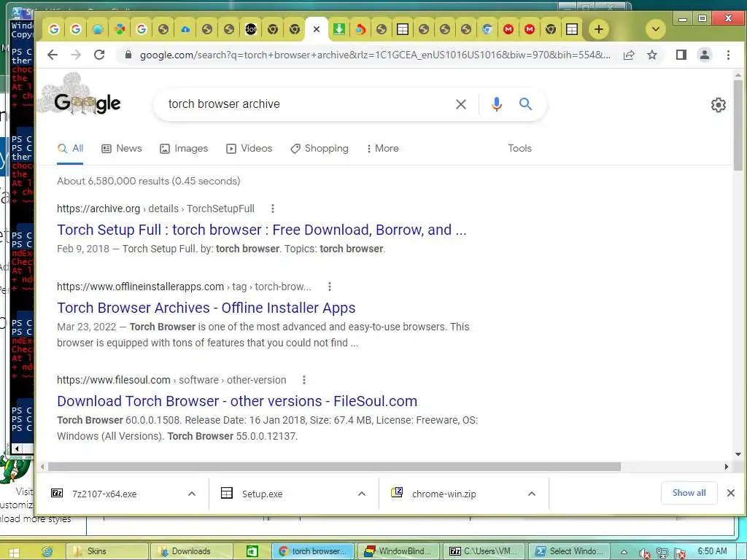Clear the search box with the X
This screenshot has height=560, width=747.
point(461,104)
